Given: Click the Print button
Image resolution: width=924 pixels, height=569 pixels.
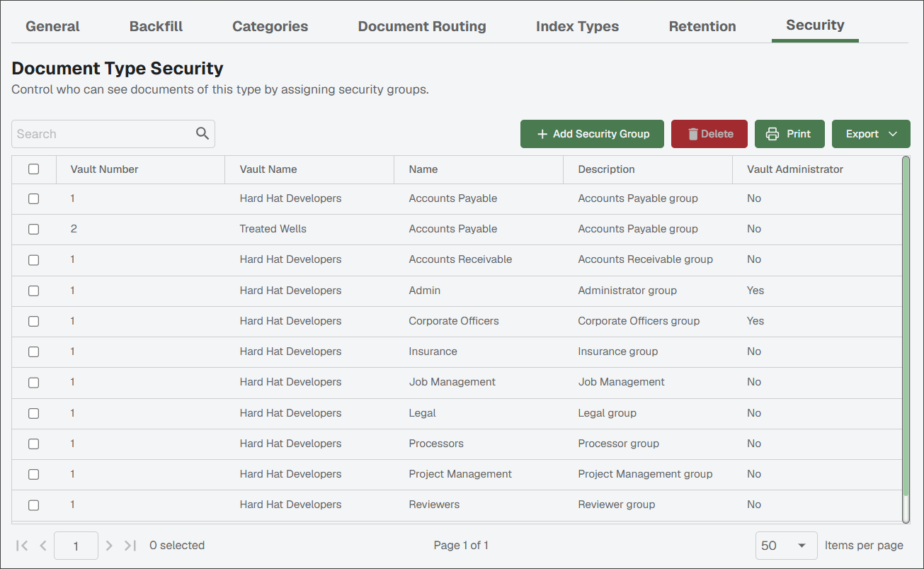Looking at the screenshot, I should pyautogui.click(x=789, y=134).
